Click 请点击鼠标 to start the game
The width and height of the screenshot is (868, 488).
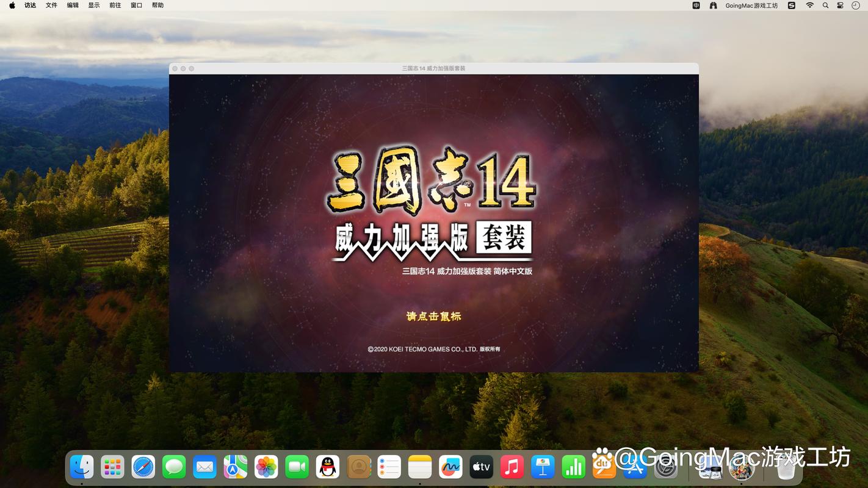[433, 316]
